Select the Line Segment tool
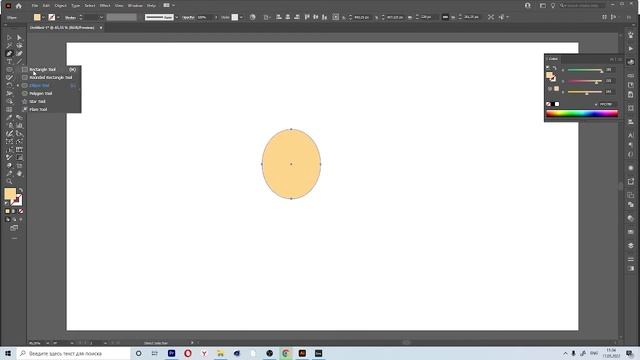This screenshot has width=640, height=360. point(19,62)
